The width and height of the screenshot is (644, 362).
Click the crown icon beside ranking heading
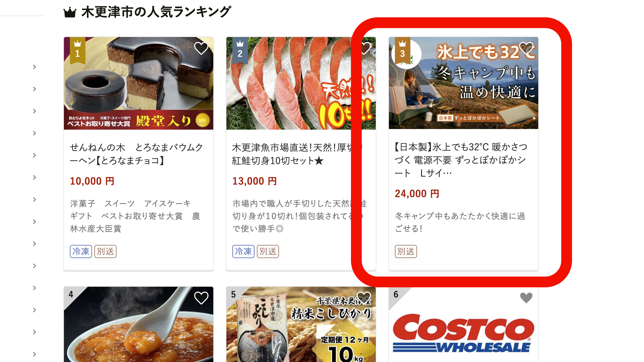(x=70, y=13)
